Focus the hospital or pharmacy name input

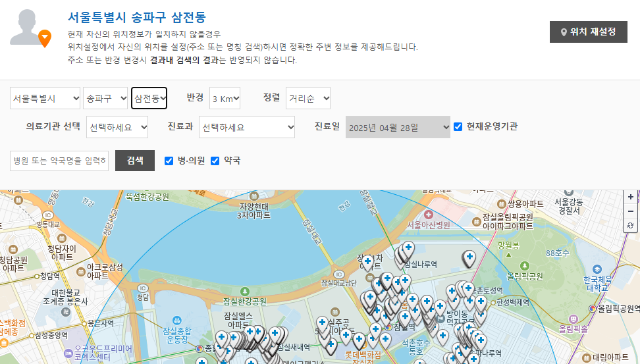[x=59, y=161]
